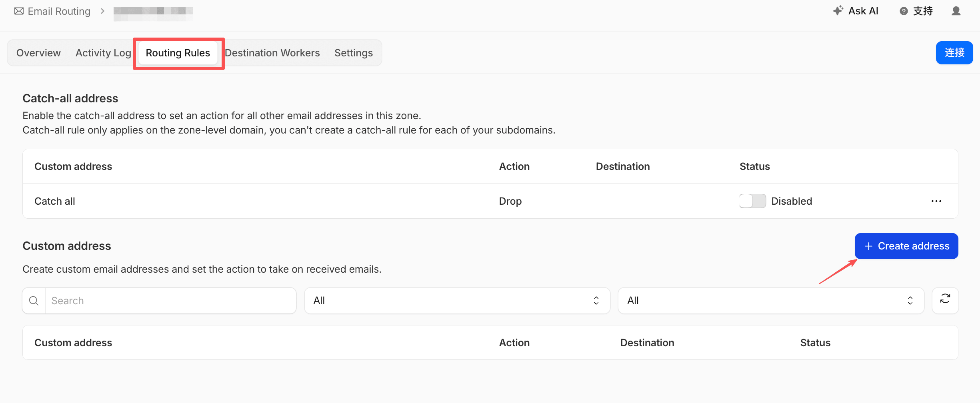Screen dimensions: 980x403
Task: Click the Catch-all address heading
Action: point(70,98)
